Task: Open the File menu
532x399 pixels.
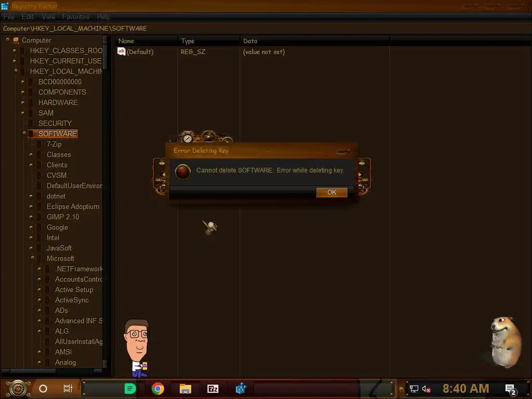Action: pyautogui.click(x=9, y=17)
